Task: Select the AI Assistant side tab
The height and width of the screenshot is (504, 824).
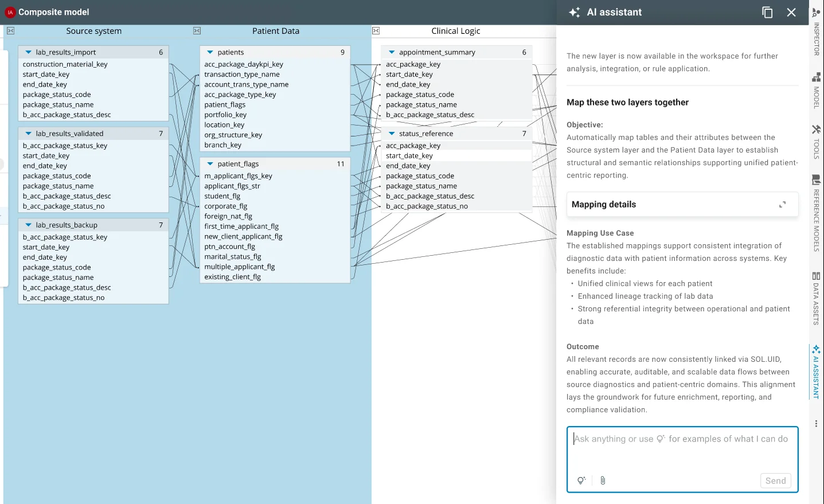Action: (x=816, y=372)
